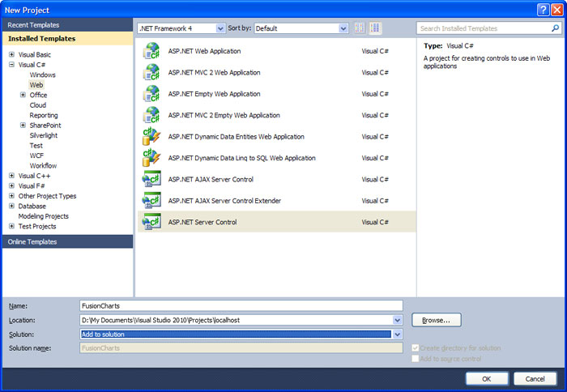Expand the SharePoint tree node
This screenshot has height=392, width=567.
point(23,125)
